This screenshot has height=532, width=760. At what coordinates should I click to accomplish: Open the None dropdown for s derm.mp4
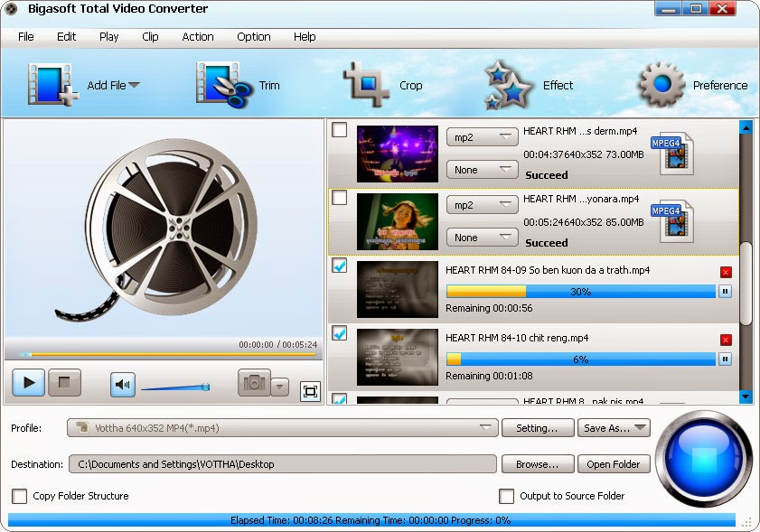coord(483,170)
